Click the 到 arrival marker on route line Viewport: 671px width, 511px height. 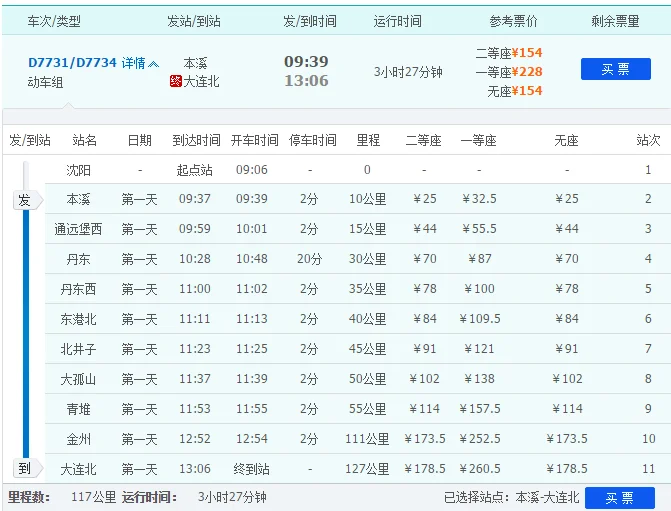[27, 468]
